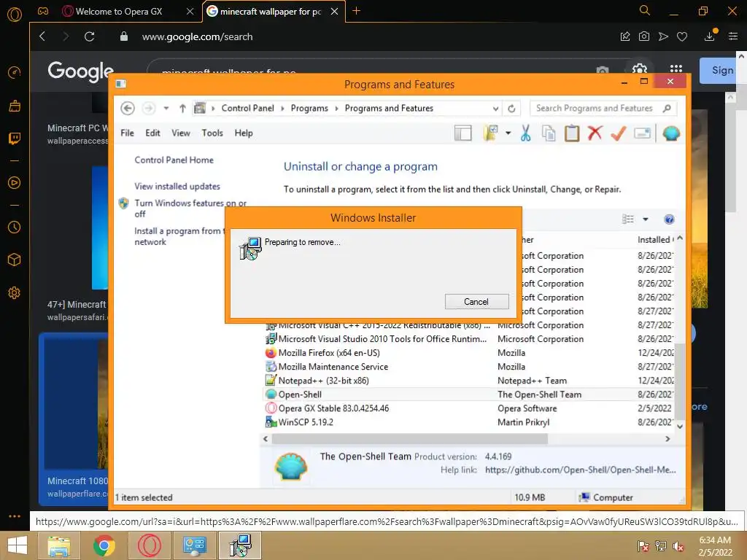Select WinSCP 5.19.2 row
Viewport: 747px width, 560px height.
pos(471,422)
